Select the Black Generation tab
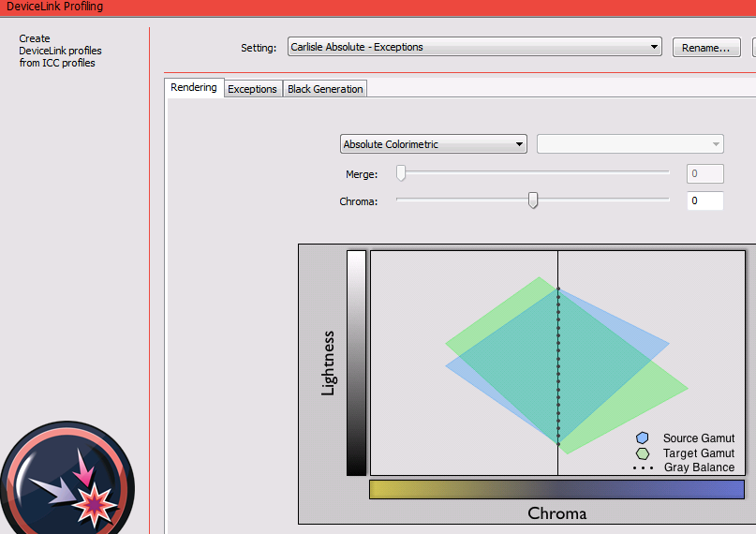The height and width of the screenshot is (534, 756). (x=325, y=89)
